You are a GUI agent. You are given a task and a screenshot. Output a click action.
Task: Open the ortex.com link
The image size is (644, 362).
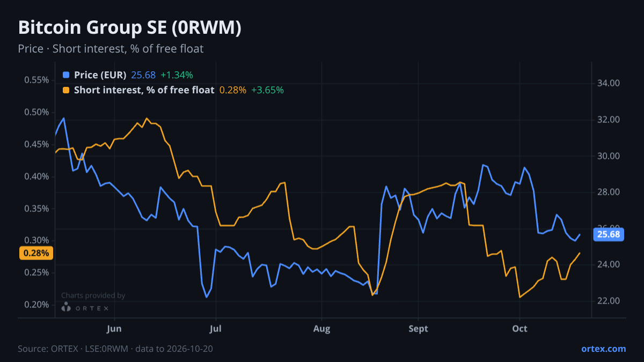(603, 349)
